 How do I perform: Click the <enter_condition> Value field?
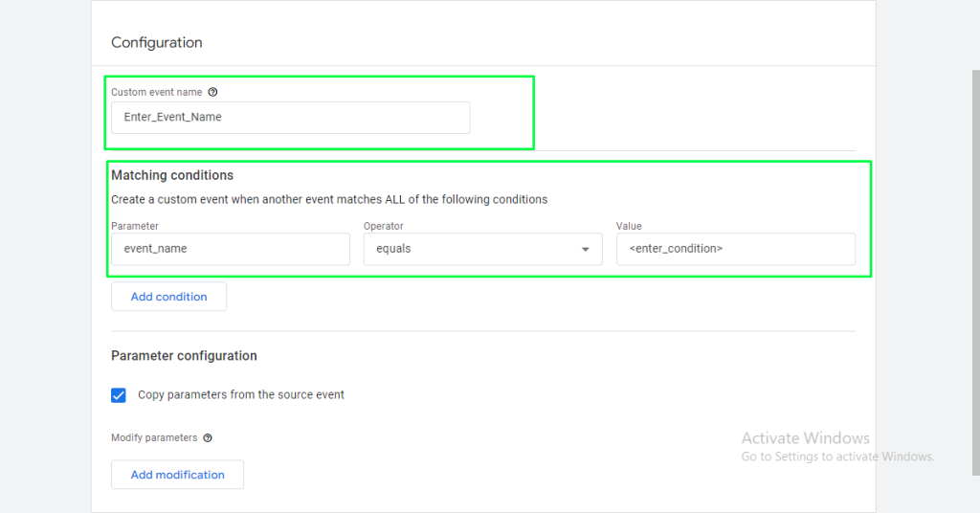point(735,249)
